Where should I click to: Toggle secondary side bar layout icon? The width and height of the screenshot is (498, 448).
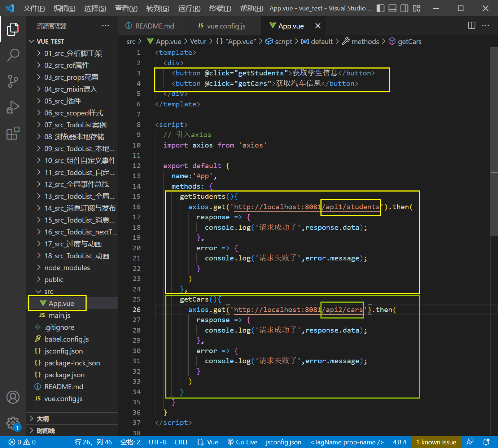point(405,8)
